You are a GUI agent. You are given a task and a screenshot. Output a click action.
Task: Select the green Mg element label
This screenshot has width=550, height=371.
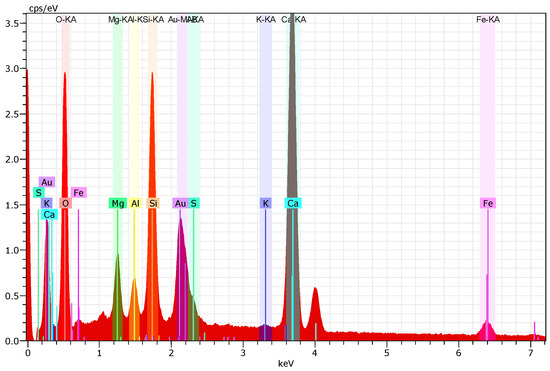pyautogui.click(x=118, y=203)
